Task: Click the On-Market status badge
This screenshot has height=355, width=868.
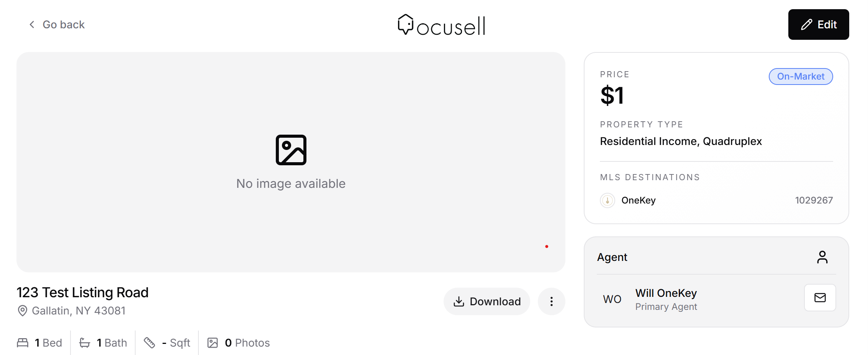Action: [x=801, y=77]
